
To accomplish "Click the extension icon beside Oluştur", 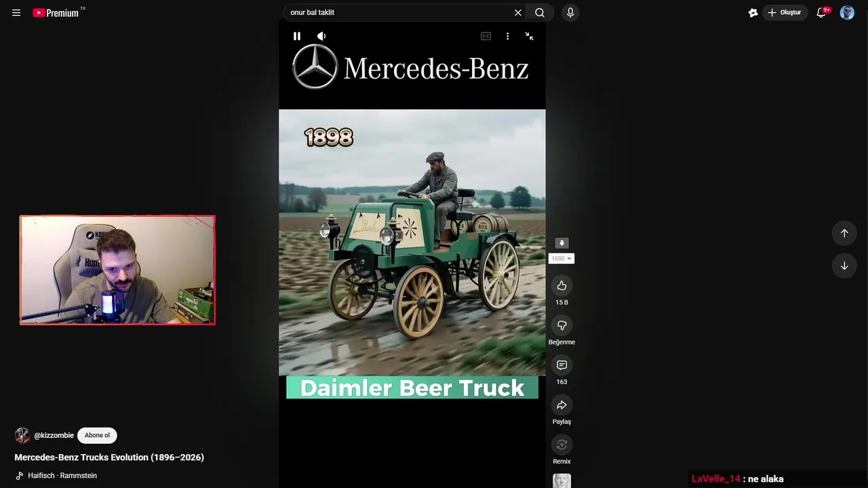I will (x=753, y=12).
